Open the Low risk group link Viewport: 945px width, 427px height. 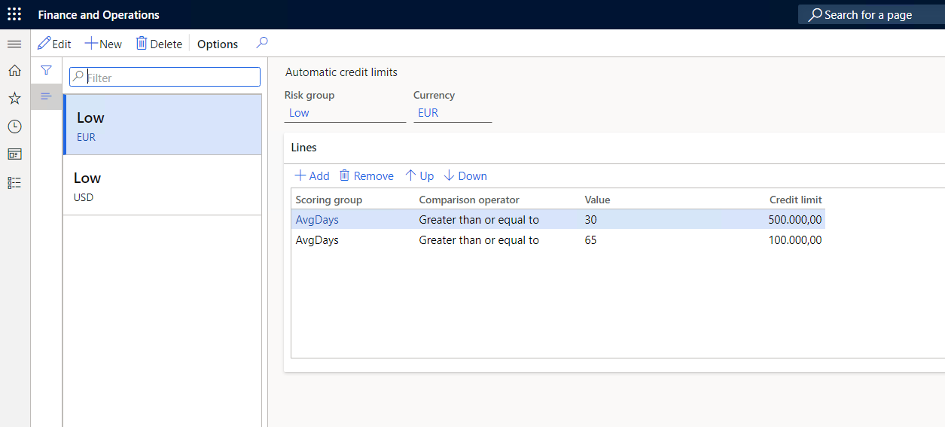(299, 113)
